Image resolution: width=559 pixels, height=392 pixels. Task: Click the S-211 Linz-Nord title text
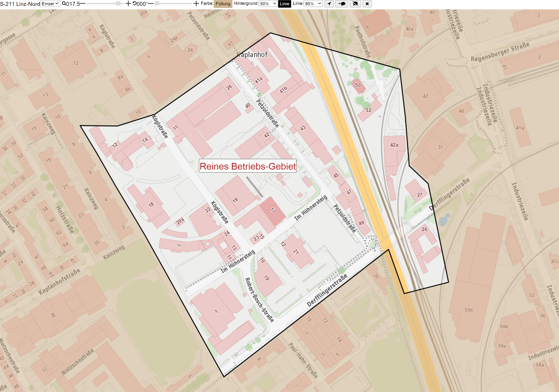click(x=20, y=4)
